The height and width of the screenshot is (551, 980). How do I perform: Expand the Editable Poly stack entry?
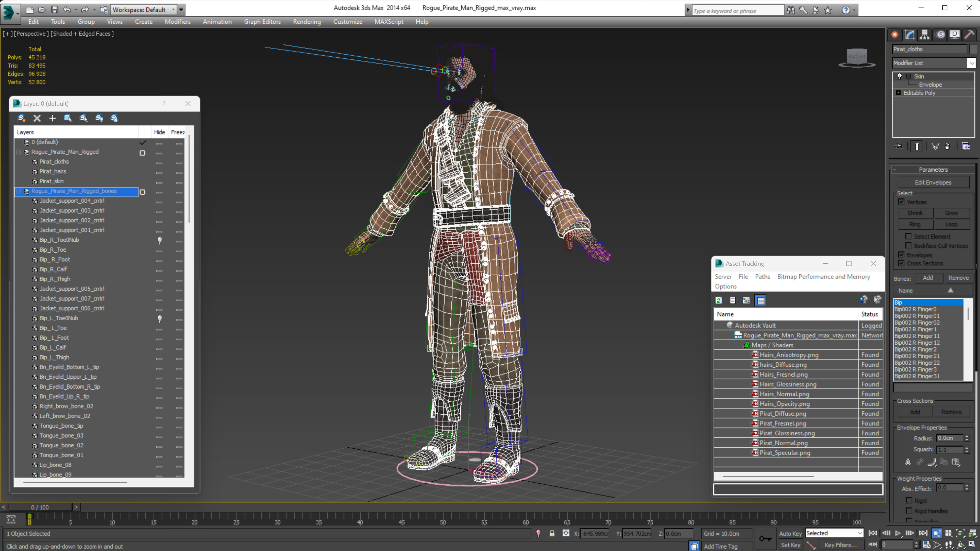(899, 93)
